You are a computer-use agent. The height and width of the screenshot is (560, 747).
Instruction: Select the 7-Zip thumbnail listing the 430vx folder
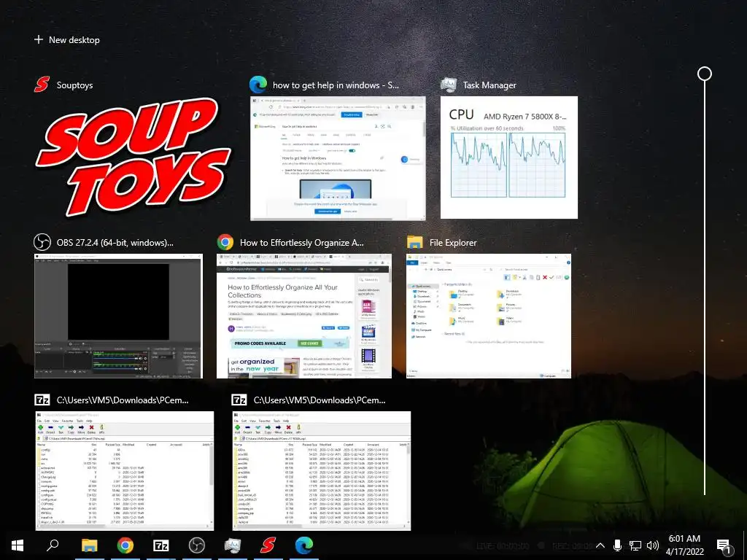point(322,470)
